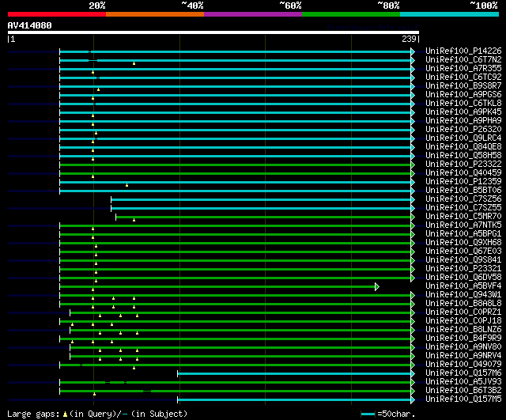Click the UniRef100_A9PHA9 label

pyautogui.click(x=463, y=121)
